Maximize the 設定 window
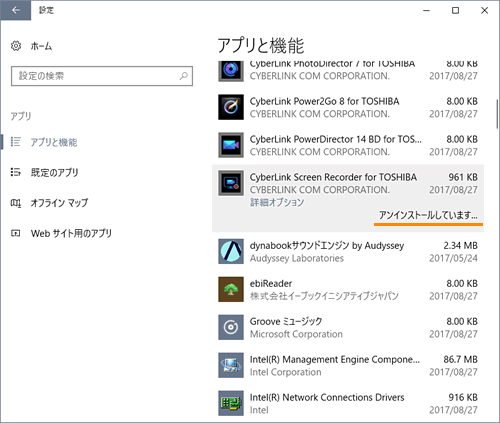 455,10
